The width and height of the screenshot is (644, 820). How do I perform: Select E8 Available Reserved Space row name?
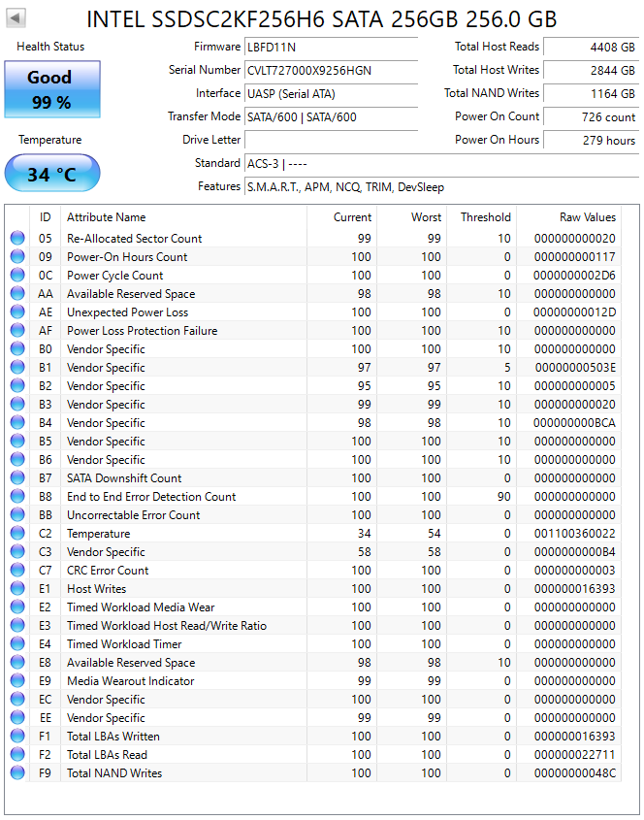click(131, 663)
